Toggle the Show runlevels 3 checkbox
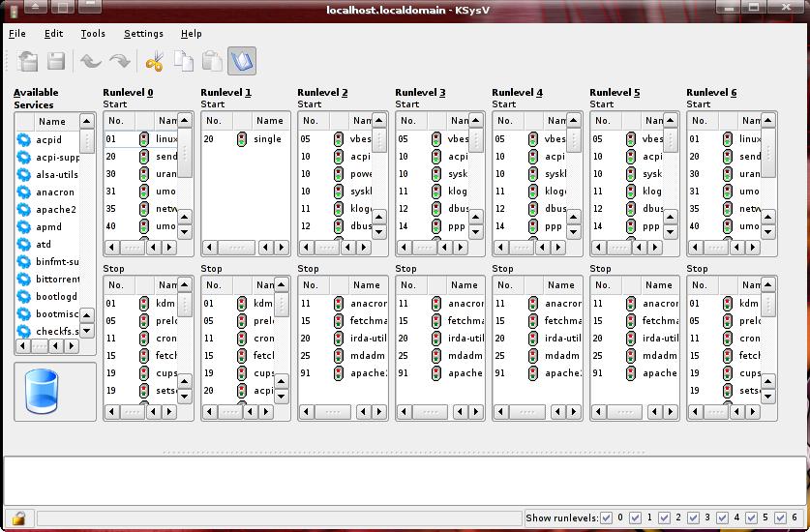The image size is (810, 532). tap(694, 518)
